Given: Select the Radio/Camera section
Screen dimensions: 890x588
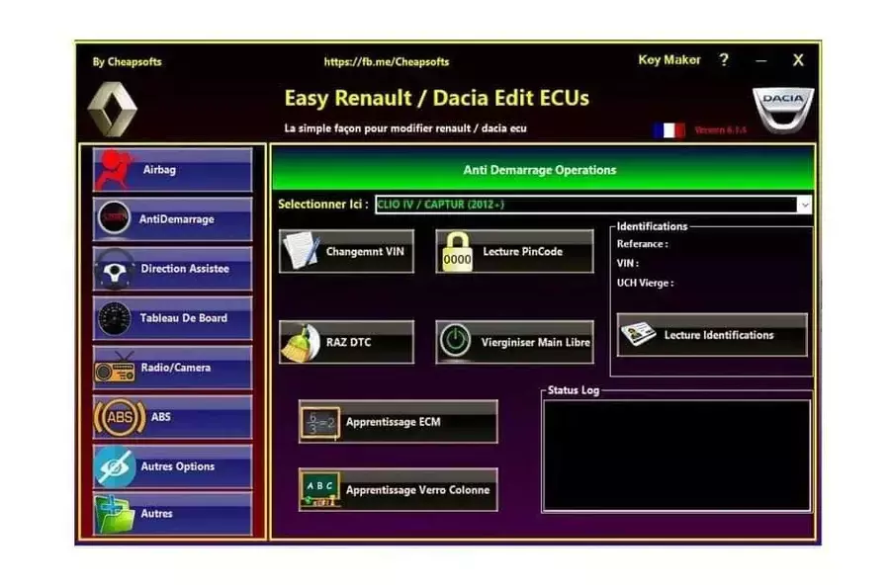Looking at the screenshot, I should pos(172,368).
